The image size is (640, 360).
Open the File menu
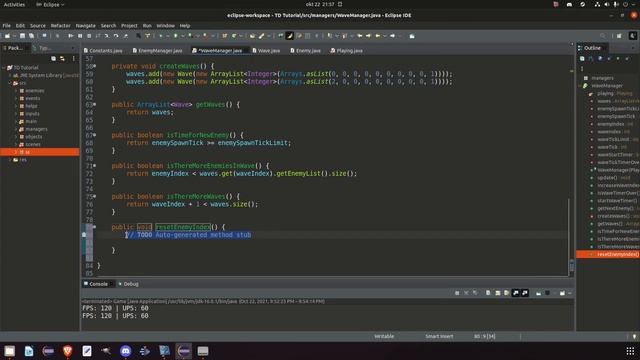tap(7, 25)
